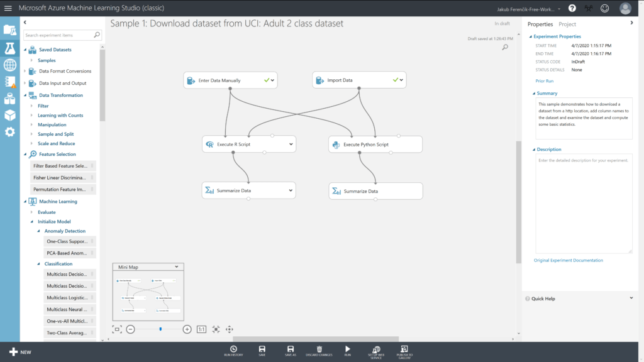Click the 1:1 actual size icon
Image resolution: width=644 pixels, height=362 pixels.
pyautogui.click(x=201, y=329)
